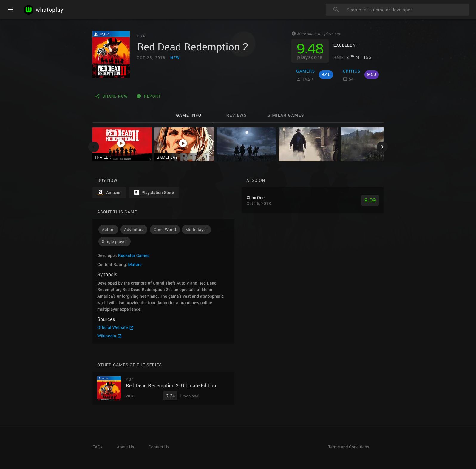Screen dimensions: 476x469
Task: Click the whatoplay wordmark
Action: 50,10
